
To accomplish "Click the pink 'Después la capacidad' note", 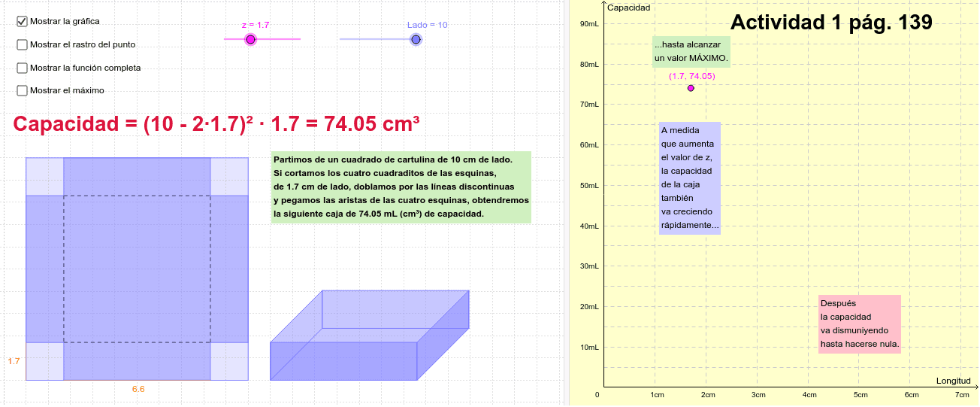I will [860, 324].
